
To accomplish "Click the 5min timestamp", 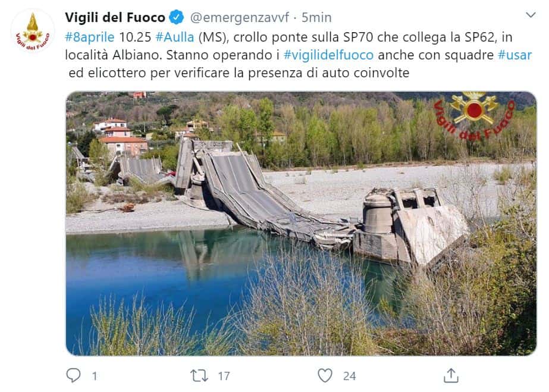I will click(x=316, y=17).
